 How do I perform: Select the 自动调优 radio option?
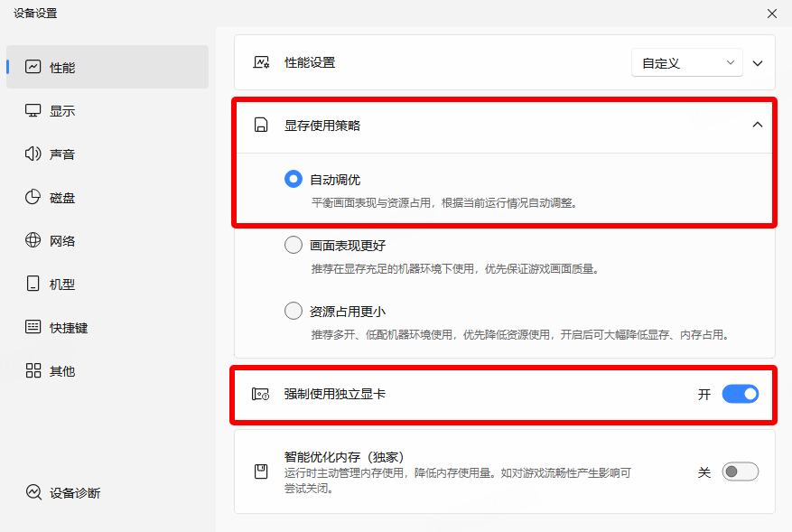click(293, 179)
